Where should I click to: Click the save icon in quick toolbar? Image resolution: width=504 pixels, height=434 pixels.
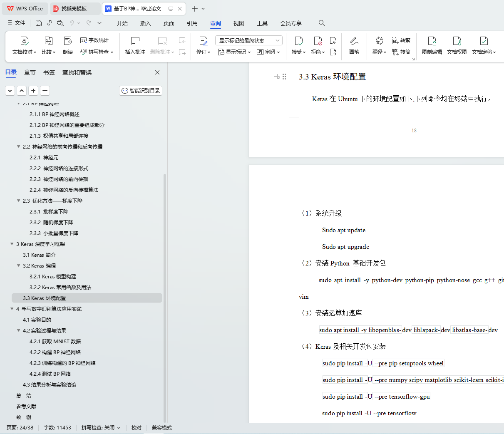tap(39, 23)
